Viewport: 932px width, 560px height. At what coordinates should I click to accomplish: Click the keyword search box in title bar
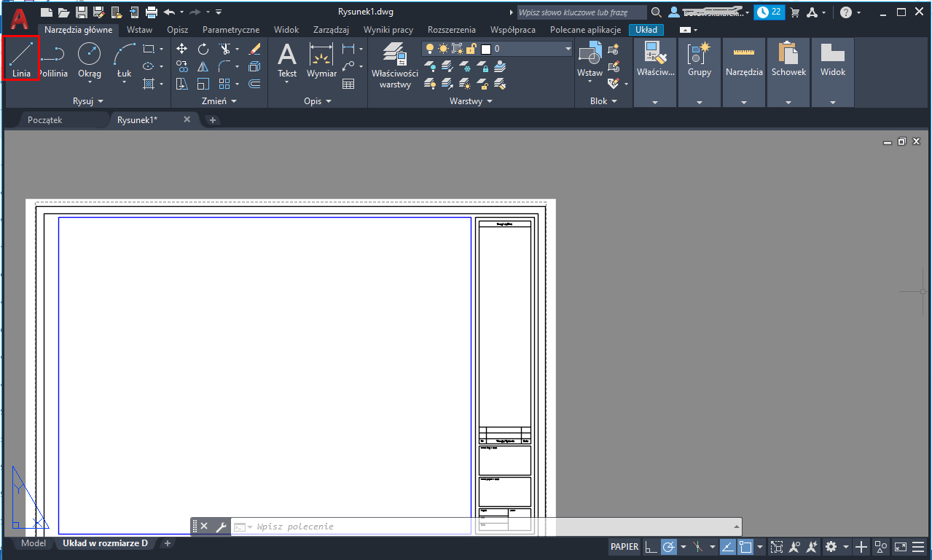pyautogui.click(x=581, y=12)
